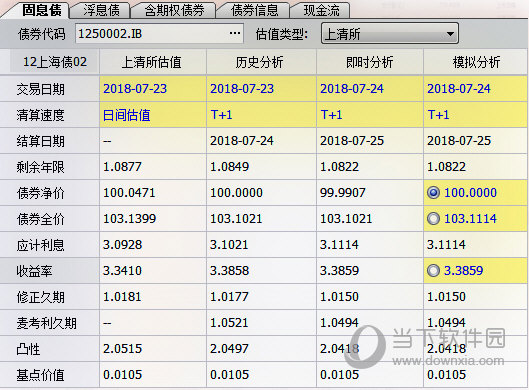Click the 上清所估值 column header
Screen dimensions: 529x390
point(153,62)
